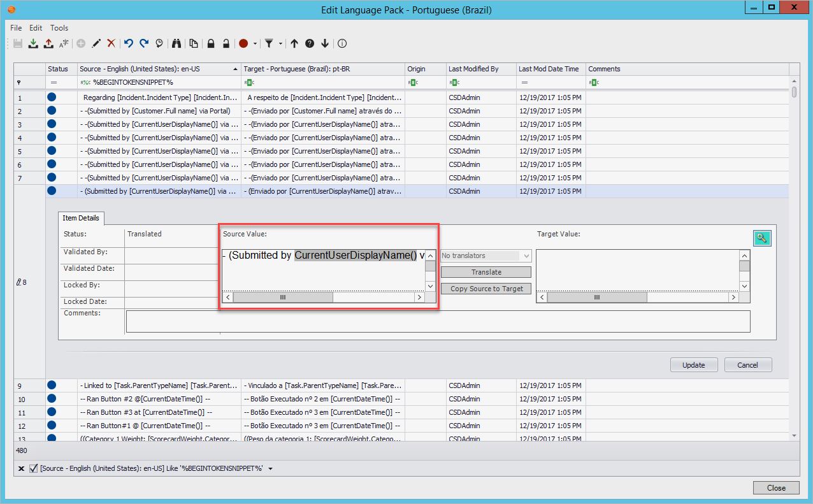The height and width of the screenshot is (504, 813).
Task: Open the red circle status dropdown arrow
Action: click(x=255, y=44)
